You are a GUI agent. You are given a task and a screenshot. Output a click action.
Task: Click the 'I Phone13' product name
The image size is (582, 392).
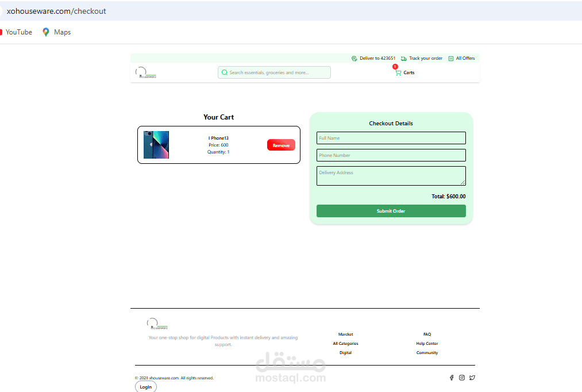219,138
